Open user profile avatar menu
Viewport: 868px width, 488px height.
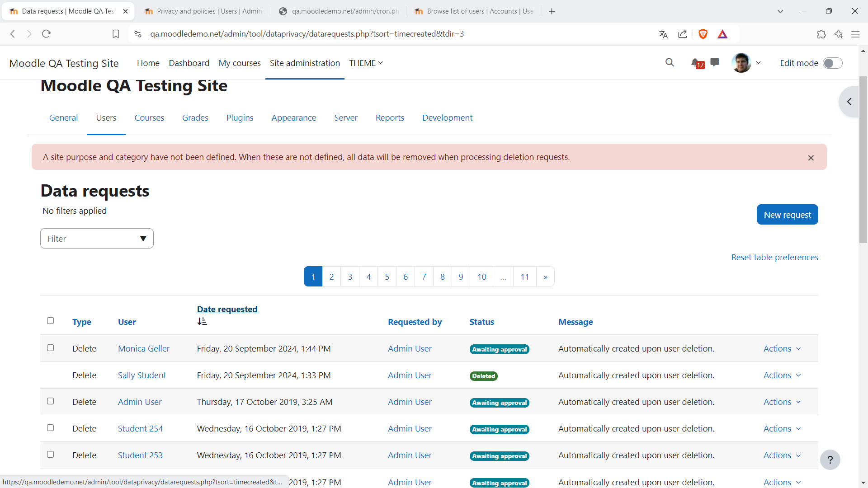[741, 63]
